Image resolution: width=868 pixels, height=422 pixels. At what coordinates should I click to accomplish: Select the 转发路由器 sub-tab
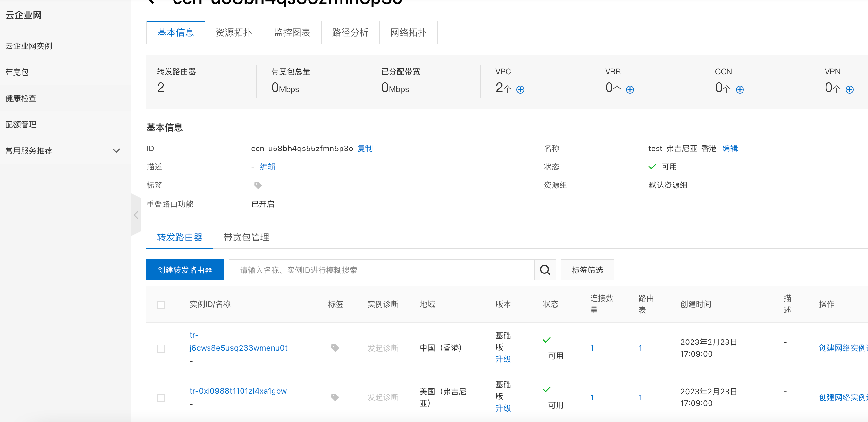[180, 237]
